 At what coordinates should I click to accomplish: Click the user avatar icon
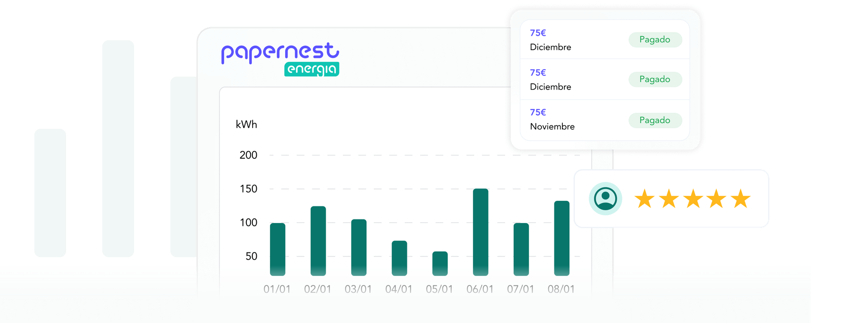click(x=605, y=199)
